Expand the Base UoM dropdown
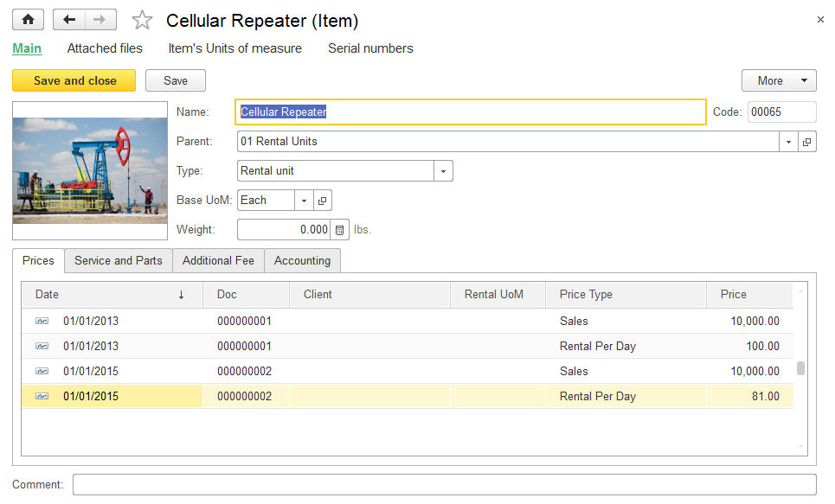Screen dimensions: 835x504 pos(304,201)
